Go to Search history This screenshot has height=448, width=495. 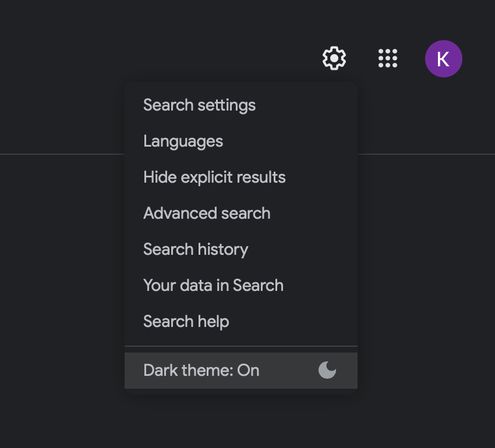pyautogui.click(x=196, y=250)
